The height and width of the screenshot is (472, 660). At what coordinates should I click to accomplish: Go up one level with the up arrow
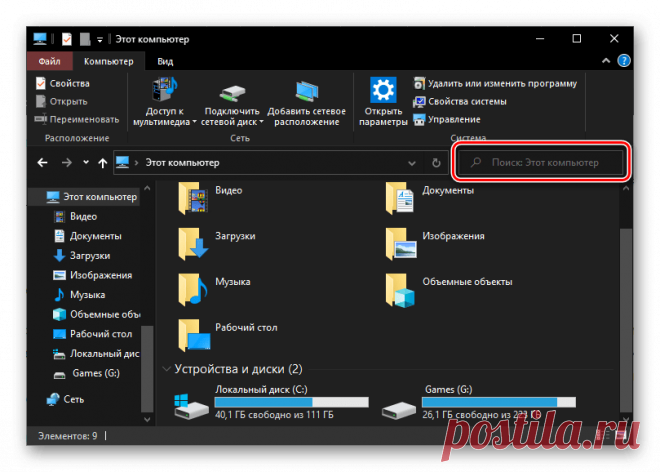[102, 163]
